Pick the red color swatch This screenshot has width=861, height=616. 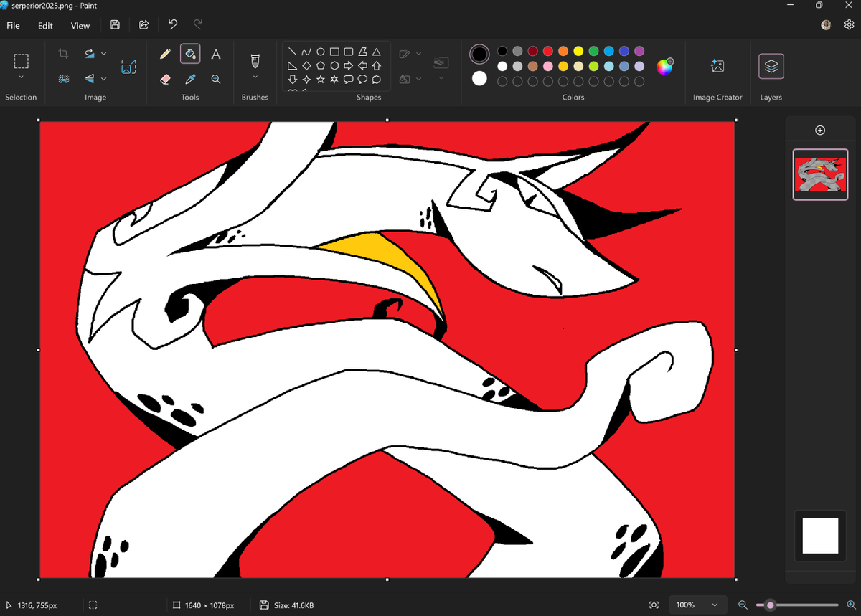coord(548,51)
